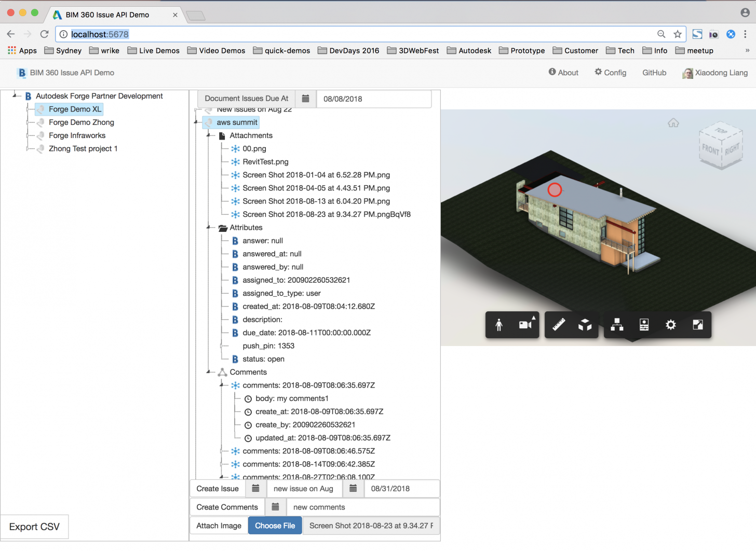Image resolution: width=756 pixels, height=551 pixels.
Task: Click the Create Comments button
Action: (227, 507)
